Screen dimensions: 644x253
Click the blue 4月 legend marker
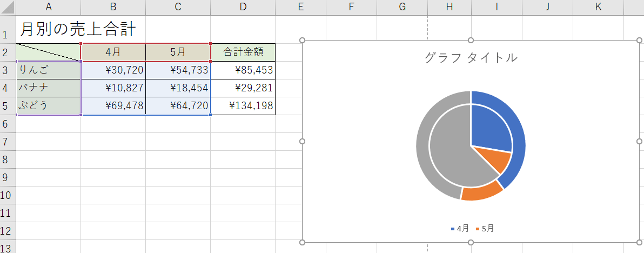point(453,229)
